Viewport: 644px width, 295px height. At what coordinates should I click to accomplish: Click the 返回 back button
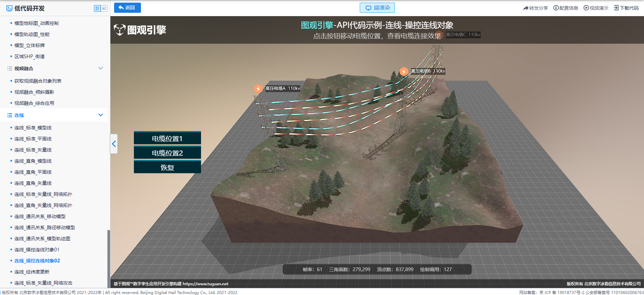click(x=128, y=8)
